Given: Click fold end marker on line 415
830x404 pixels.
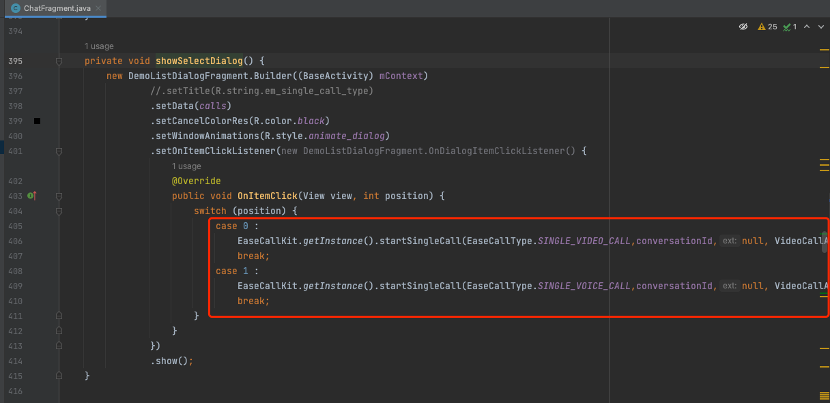Looking at the screenshot, I should 59,376.
